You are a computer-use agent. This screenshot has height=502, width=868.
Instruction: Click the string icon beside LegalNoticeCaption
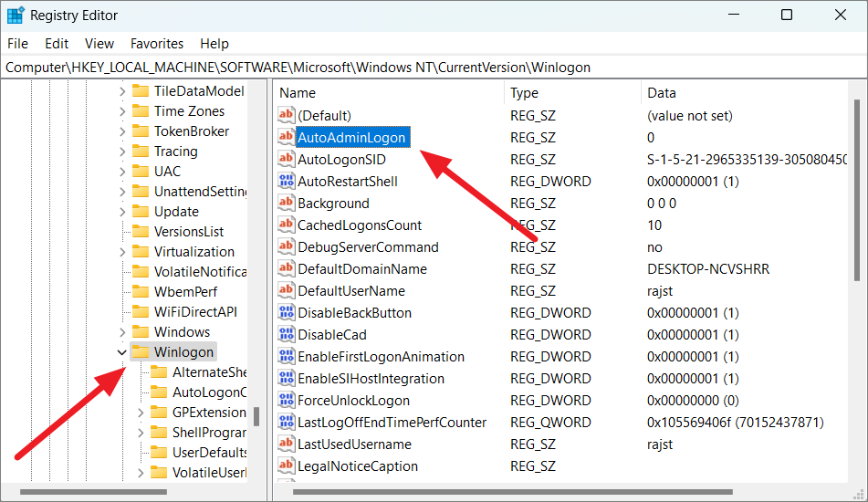tap(287, 465)
